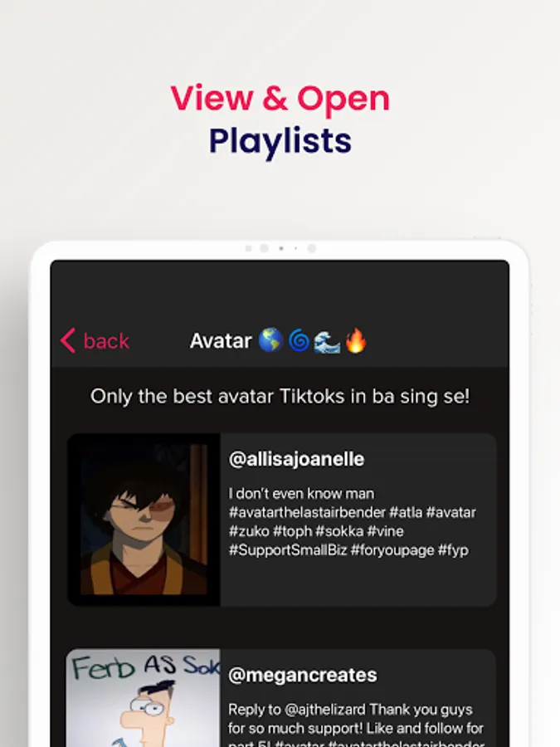This screenshot has width=560, height=747.
Task: Tap the Playlists heading text
Action: (280, 141)
